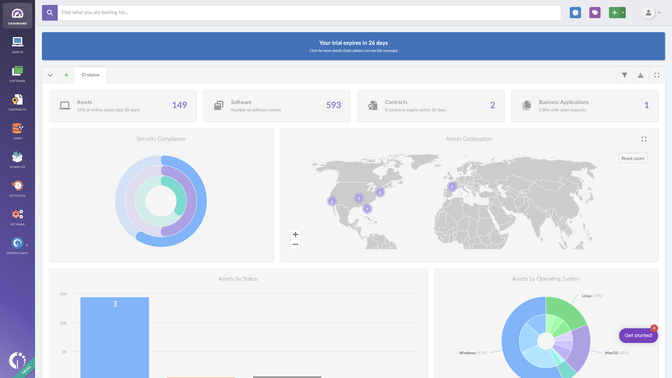
Task: Zoom in the map with plus button
Action: click(295, 234)
